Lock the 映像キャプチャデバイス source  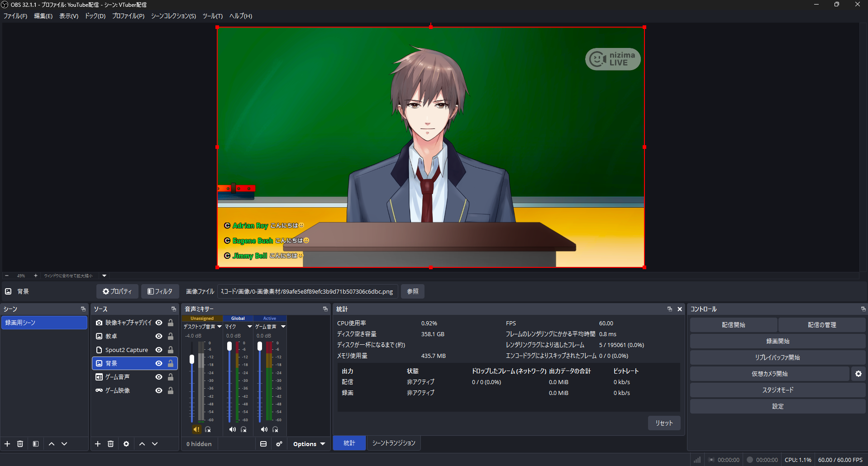171,323
